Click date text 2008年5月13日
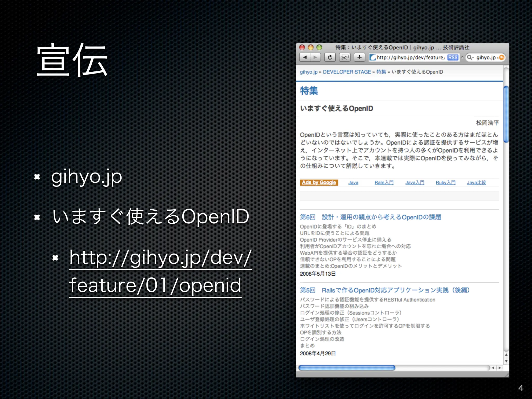The width and height of the screenshot is (532, 399). [x=318, y=274]
